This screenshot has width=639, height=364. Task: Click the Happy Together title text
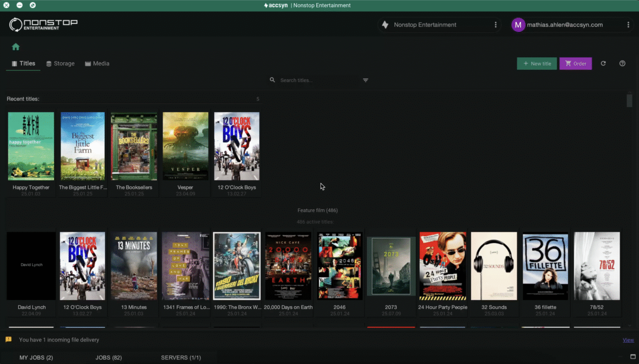pyautogui.click(x=31, y=187)
